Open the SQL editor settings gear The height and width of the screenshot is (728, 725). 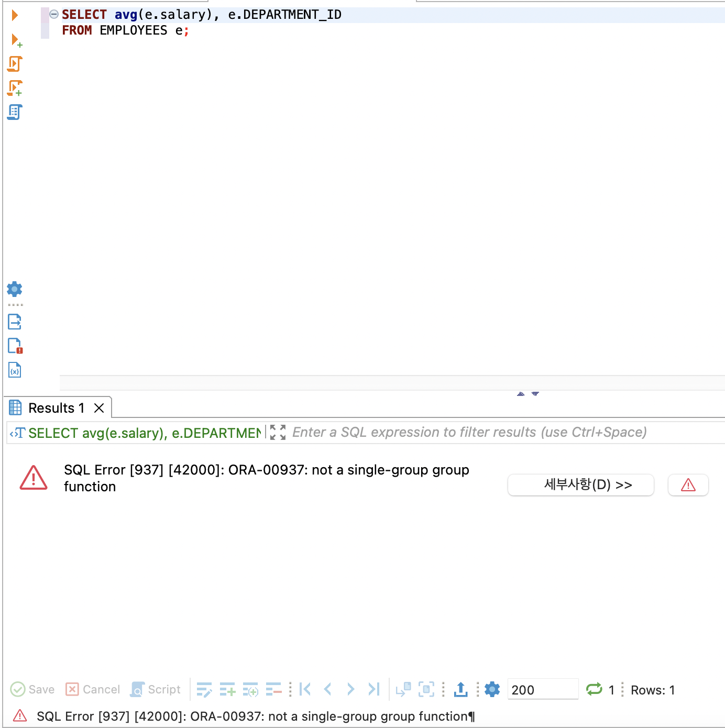pos(15,289)
